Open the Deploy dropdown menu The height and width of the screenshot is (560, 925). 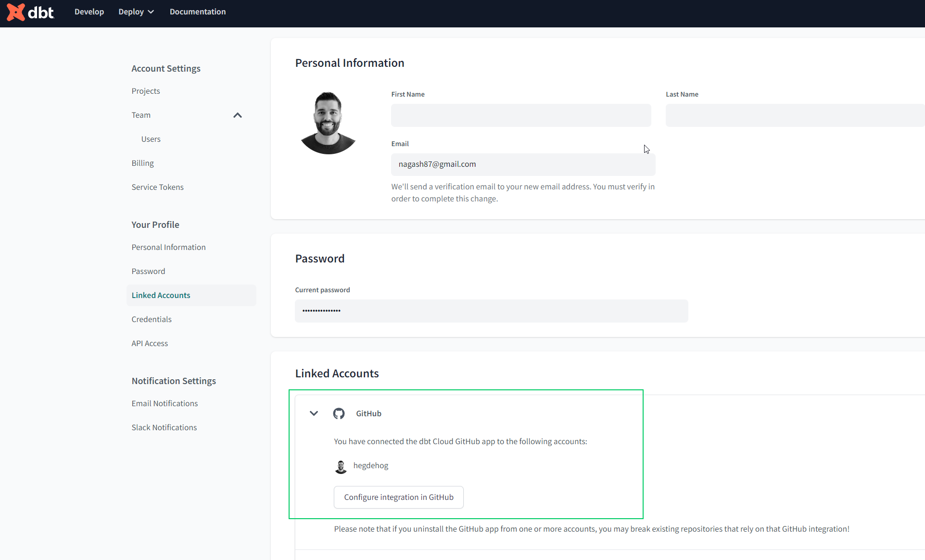pos(136,12)
